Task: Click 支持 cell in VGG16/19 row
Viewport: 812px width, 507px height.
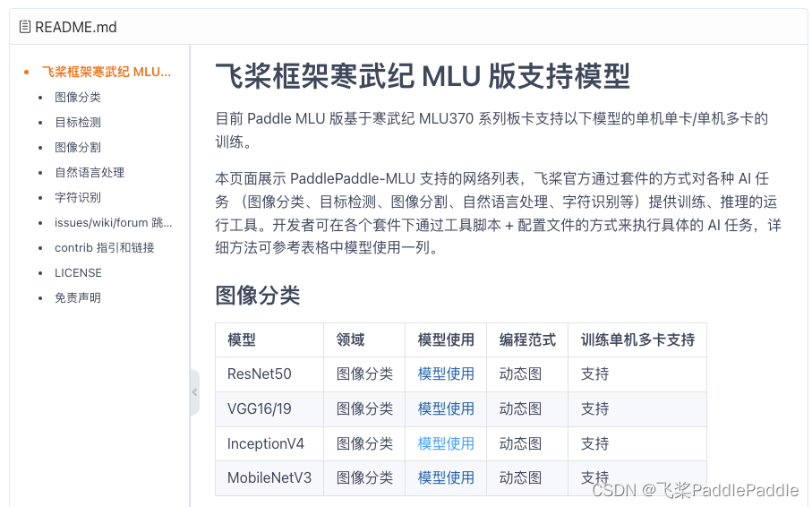Action: tap(637, 409)
